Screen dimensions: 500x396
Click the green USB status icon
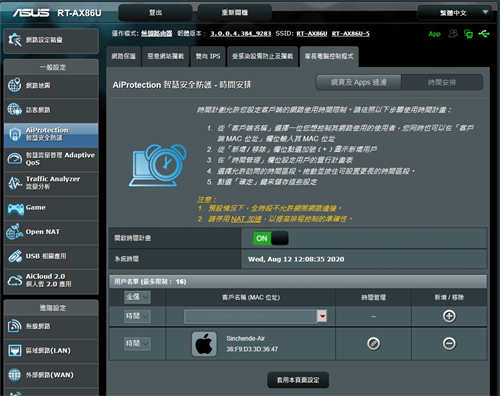tap(484, 34)
